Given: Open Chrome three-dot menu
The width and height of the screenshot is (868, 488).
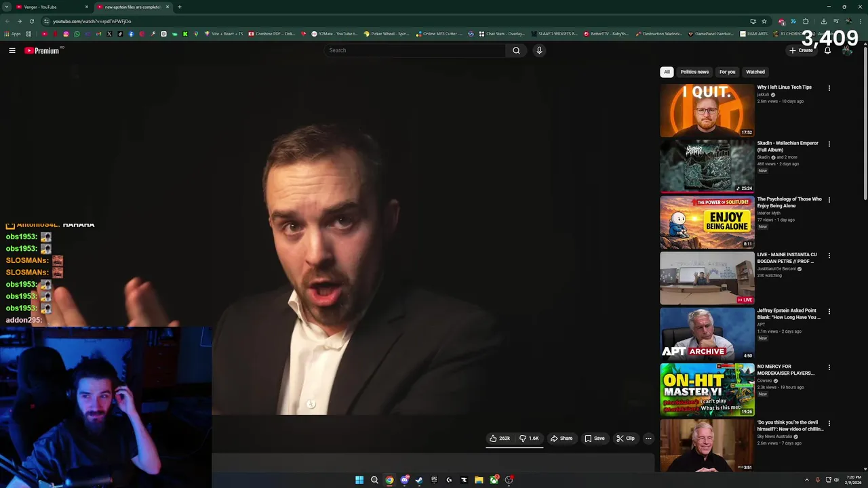Looking at the screenshot, I should [861, 21].
